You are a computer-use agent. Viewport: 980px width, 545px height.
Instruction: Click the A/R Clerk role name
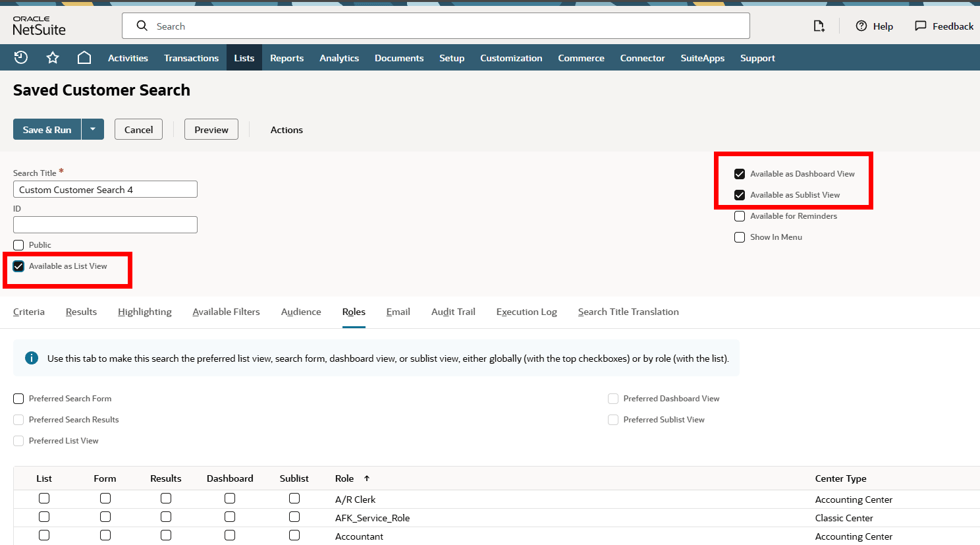coord(355,500)
